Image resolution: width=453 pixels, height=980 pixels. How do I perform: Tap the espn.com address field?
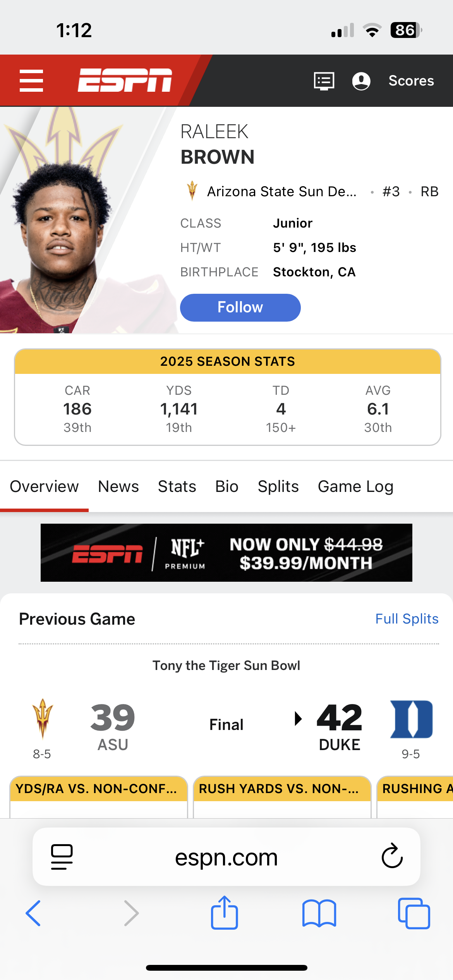(226, 857)
